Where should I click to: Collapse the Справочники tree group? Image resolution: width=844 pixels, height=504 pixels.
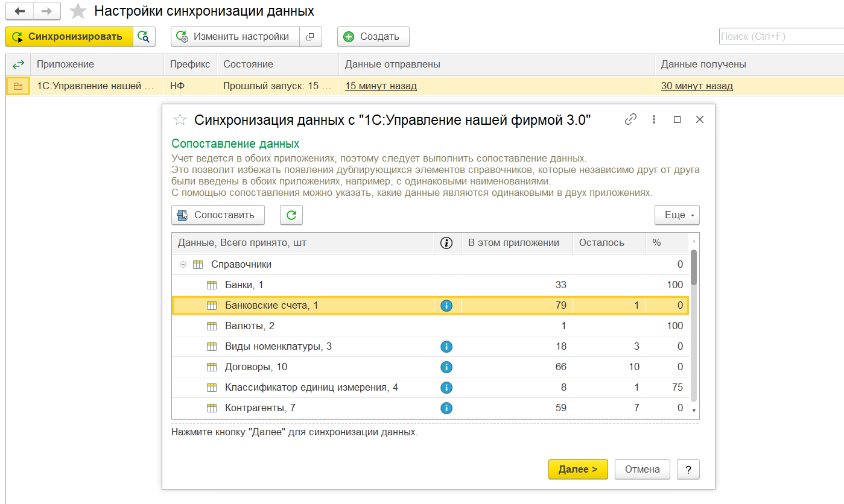[183, 265]
